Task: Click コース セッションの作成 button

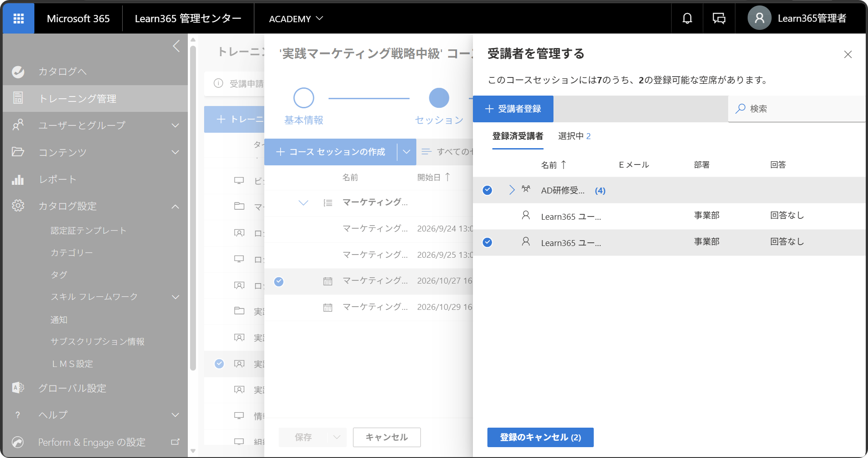Action: (330, 152)
